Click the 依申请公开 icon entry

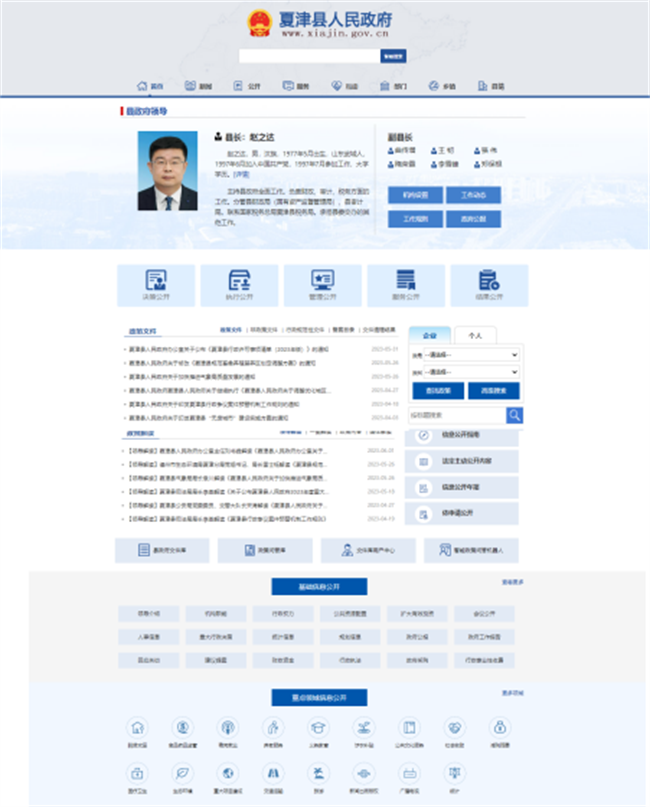[422, 515]
